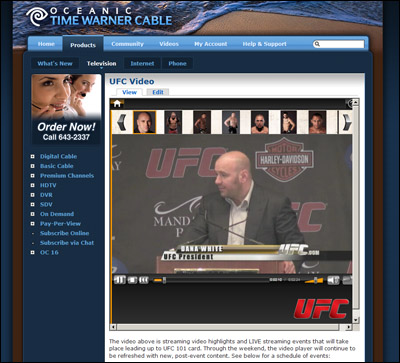Image resolution: width=400 pixels, height=363 pixels.
Task: Stop the UFC video playback
Action: coord(132,280)
